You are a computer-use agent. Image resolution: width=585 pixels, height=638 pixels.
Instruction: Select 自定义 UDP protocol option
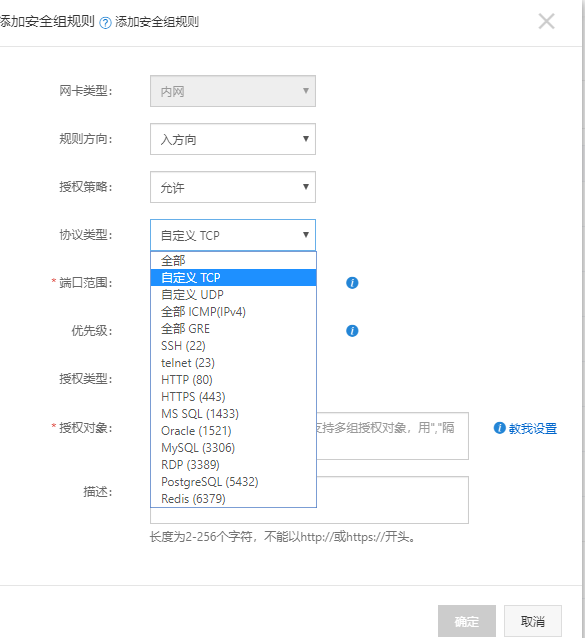[234, 295]
